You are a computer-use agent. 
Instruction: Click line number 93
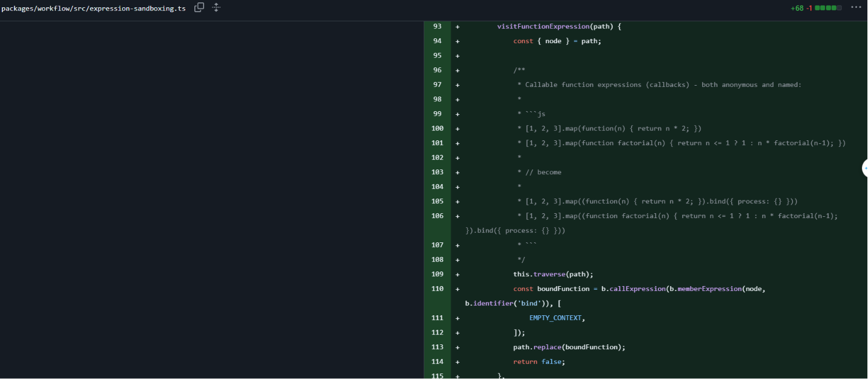pyautogui.click(x=437, y=27)
